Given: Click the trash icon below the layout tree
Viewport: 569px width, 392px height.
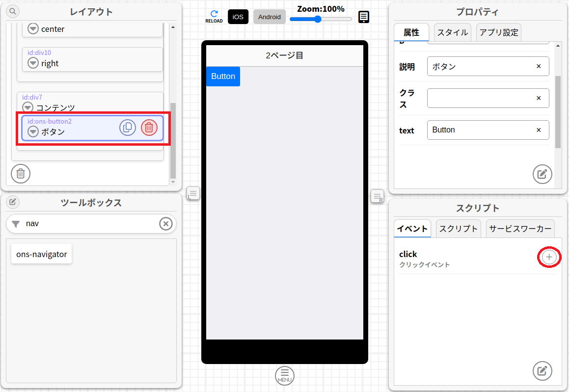Looking at the screenshot, I should pos(20,174).
